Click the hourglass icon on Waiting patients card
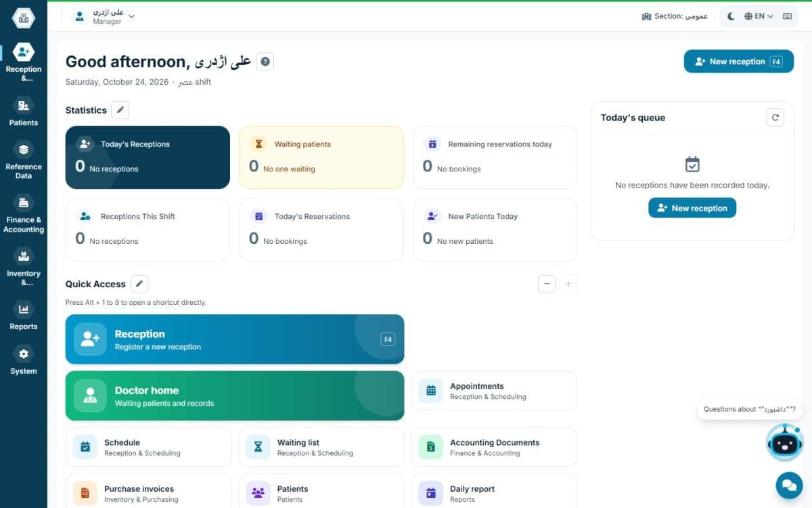This screenshot has width=812, height=508. (258, 144)
